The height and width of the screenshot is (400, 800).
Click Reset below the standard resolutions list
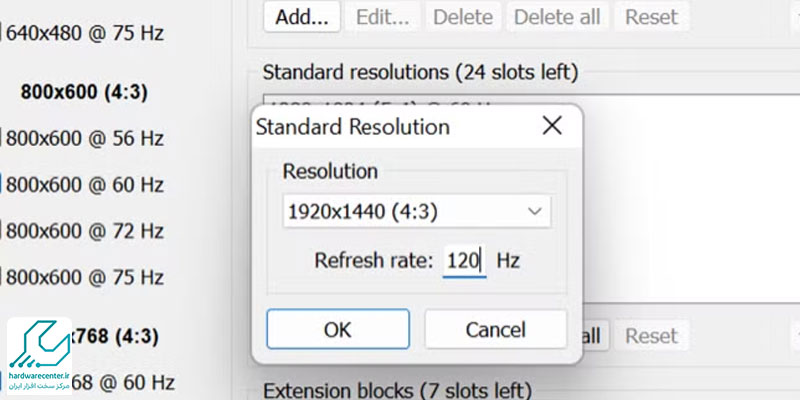point(652,336)
